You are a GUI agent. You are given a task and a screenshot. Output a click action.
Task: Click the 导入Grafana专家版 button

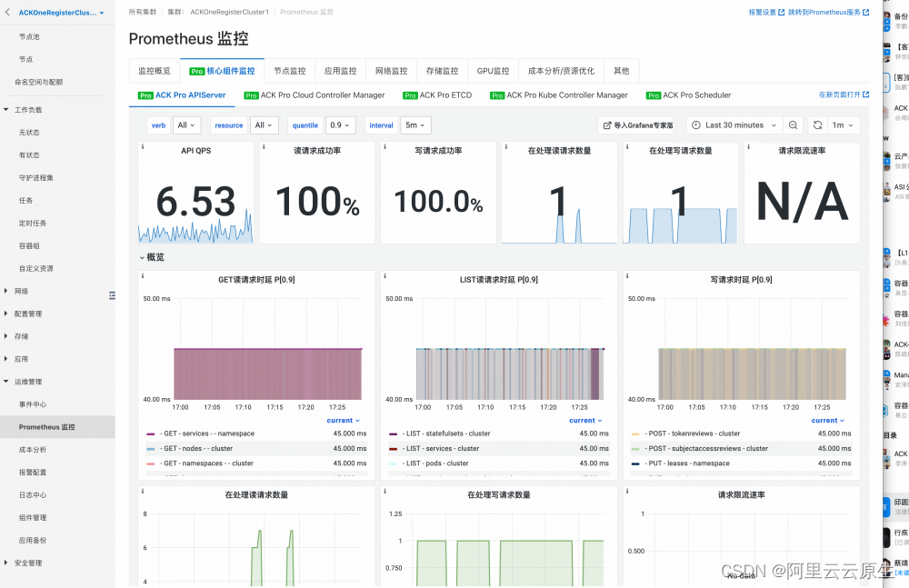pyautogui.click(x=638, y=125)
